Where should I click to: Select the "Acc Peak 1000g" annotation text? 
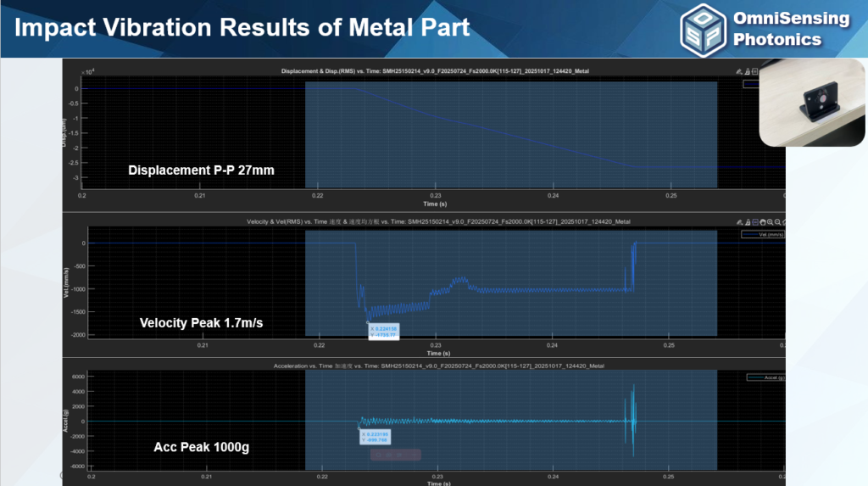[x=201, y=447]
